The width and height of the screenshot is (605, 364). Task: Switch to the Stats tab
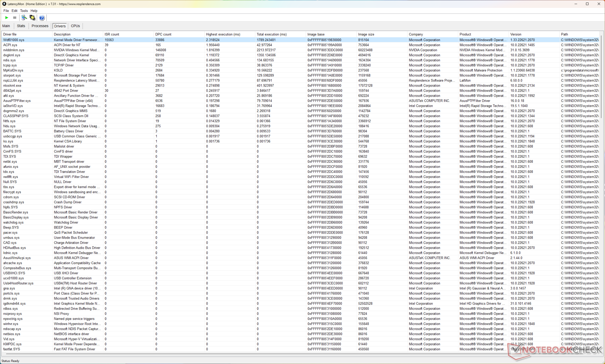tap(21, 26)
